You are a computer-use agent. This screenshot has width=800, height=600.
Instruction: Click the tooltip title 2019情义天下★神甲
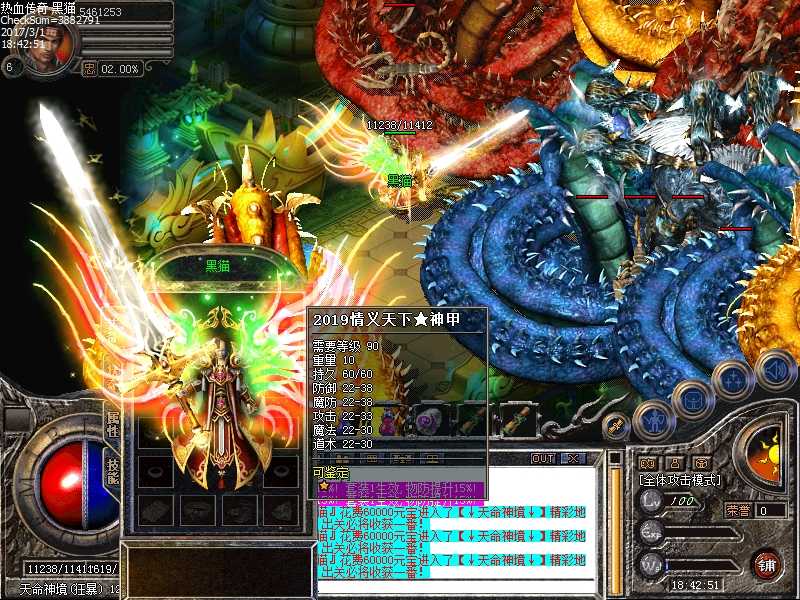click(386, 319)
